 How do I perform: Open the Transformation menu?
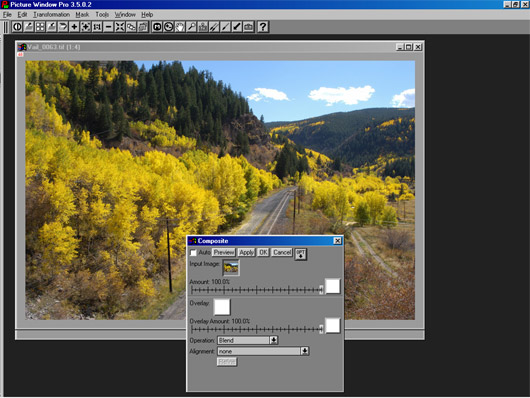(x=51, y=15)
